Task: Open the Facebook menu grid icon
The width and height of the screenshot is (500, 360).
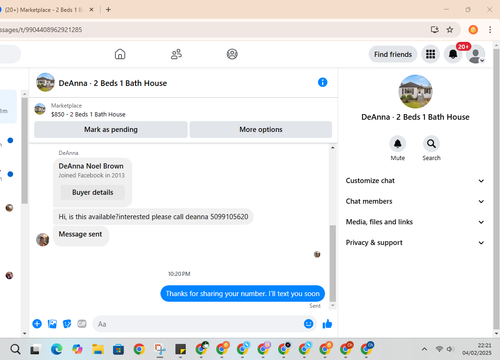Action: coord(430,54)
